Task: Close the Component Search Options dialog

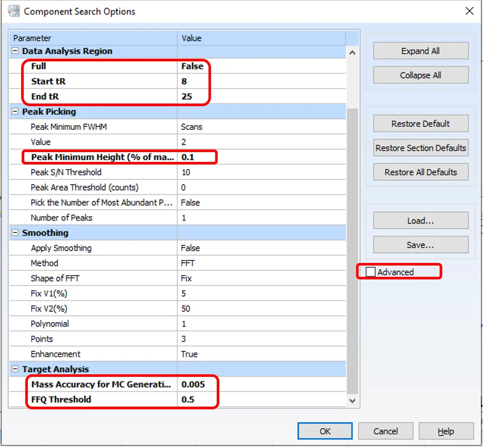Action: pos(471,11)
